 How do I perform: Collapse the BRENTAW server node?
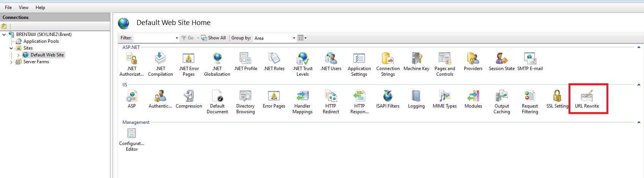[4, 34]
